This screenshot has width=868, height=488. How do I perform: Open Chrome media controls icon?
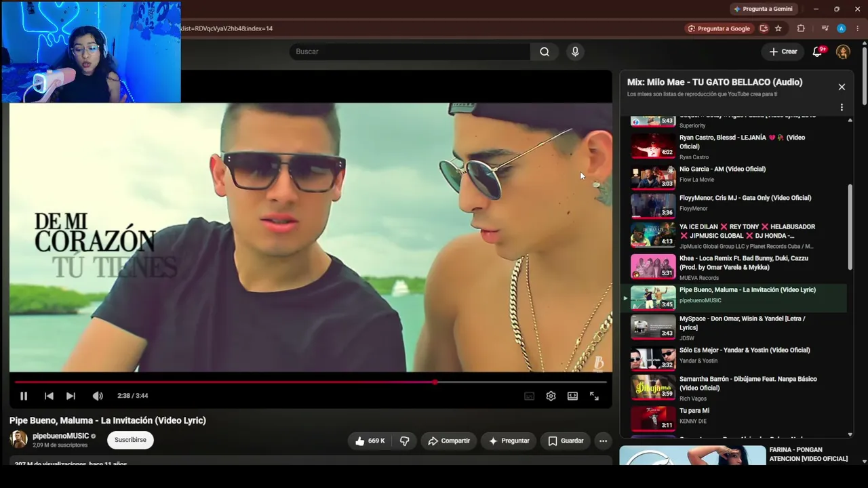(x=825, y=28)
